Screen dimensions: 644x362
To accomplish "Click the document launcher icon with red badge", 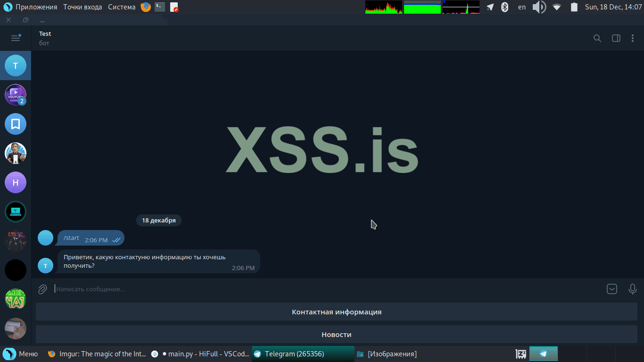I will pyautogui.click(x=174, y=7).
